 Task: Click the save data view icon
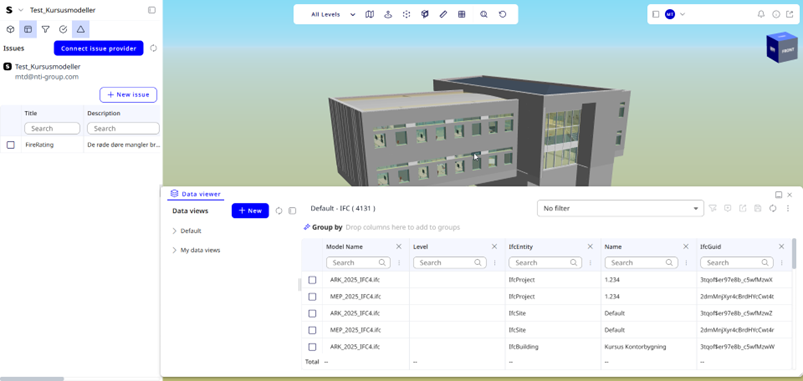pos(758,208)
